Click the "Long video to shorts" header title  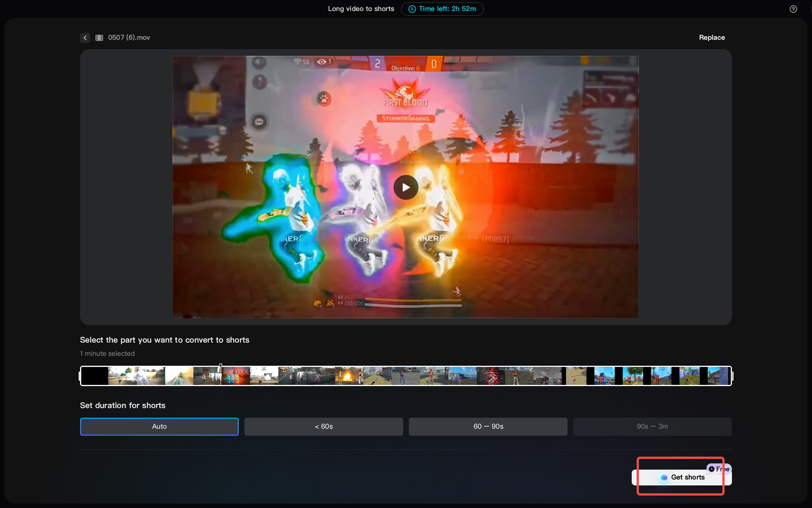coord(360,9)
